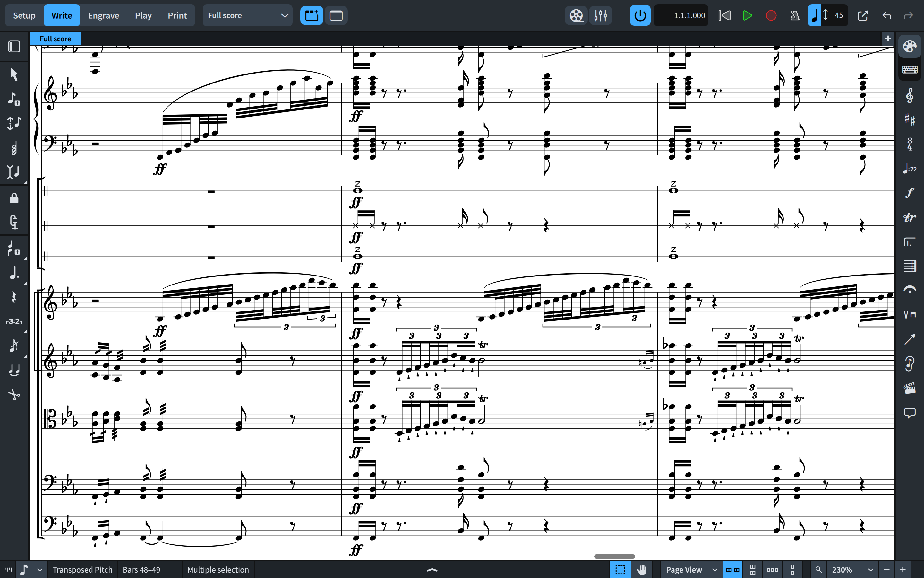The height and width of the screenshot is (578, 924).
Task: Open the Lines panel
Action: 910,339
